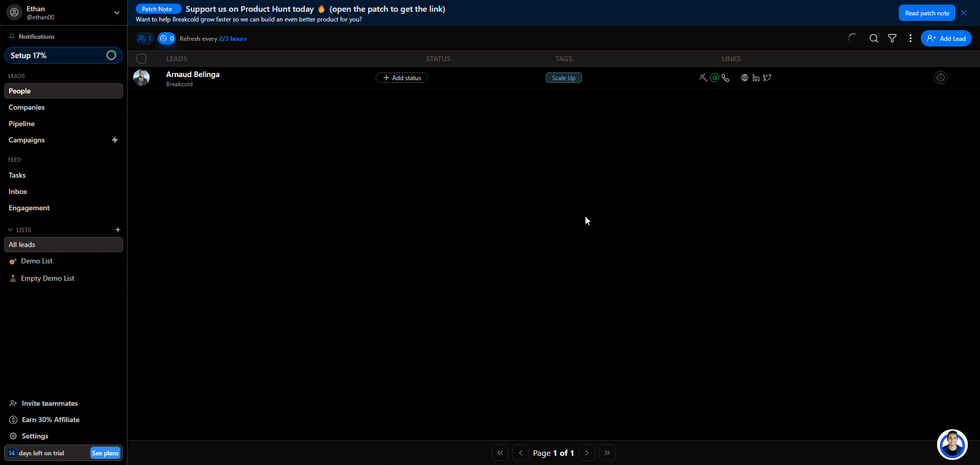Go to the People section

63,91
